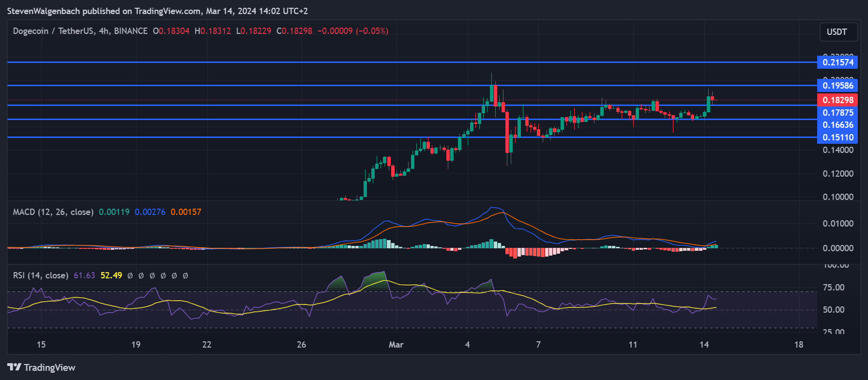The image size is (868, 380).
Task: Click the 19 date label on time axis
Action: point(136,345)
